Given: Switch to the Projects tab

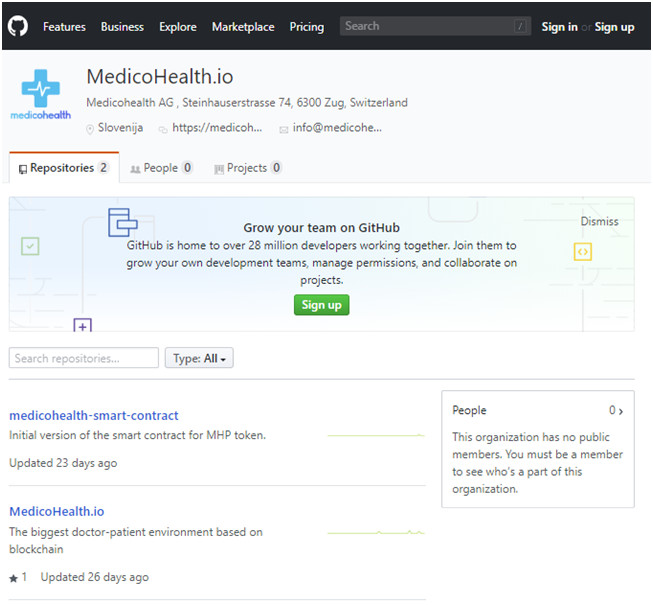Looking at the screenshot, I should click(247, 167).
